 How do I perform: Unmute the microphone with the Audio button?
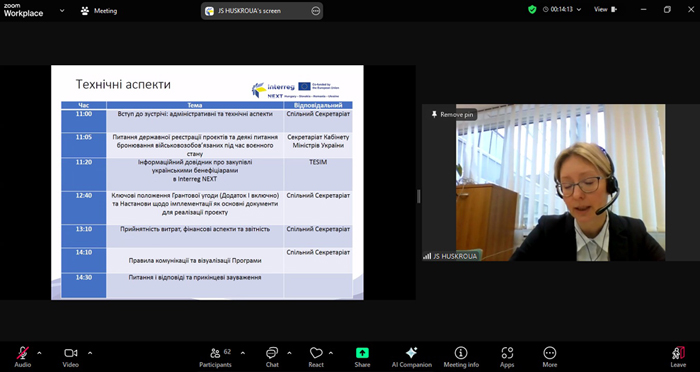click(23, 357)
